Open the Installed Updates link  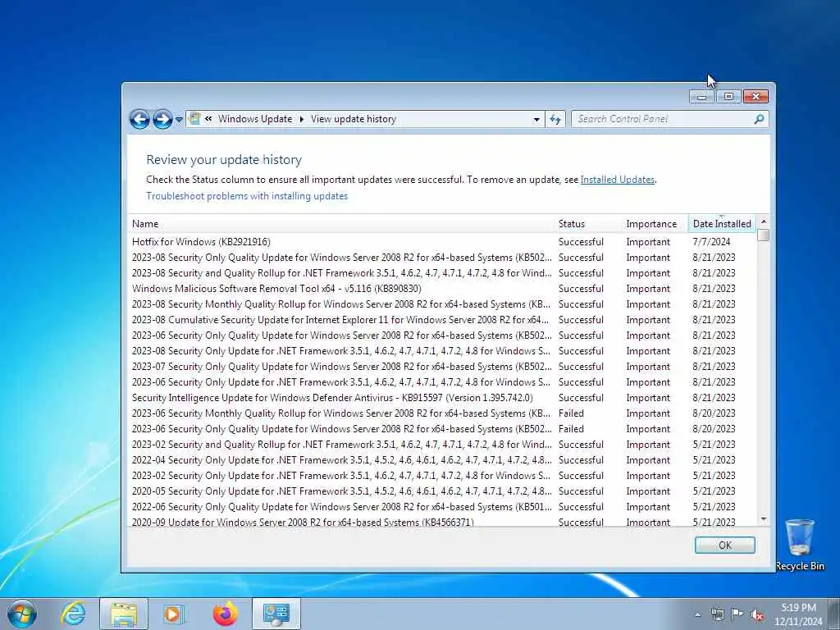pos(617,180)
